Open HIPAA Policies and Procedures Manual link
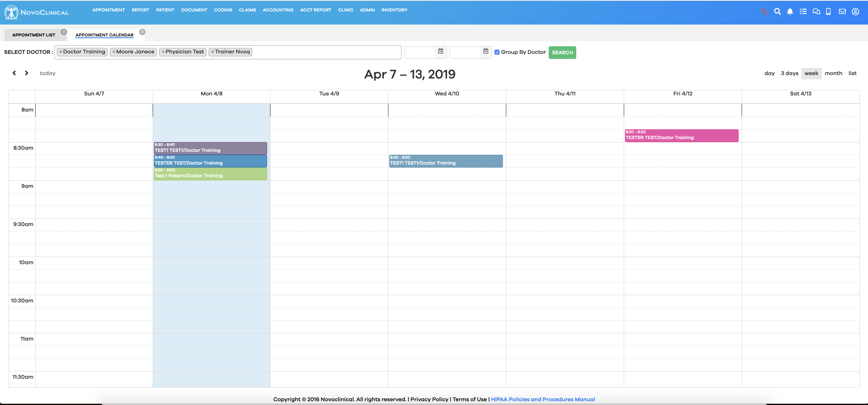The height and width of the screenshot is (405, 868). [x=543, y=399]
